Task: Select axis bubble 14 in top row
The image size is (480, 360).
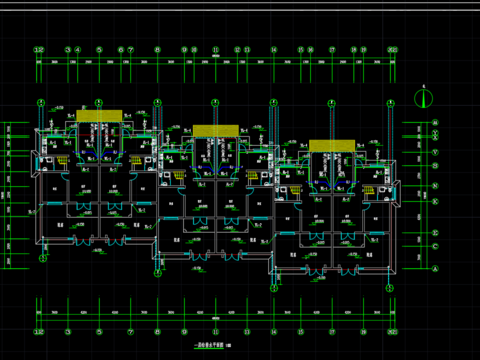Action: (x=274, y=50)
